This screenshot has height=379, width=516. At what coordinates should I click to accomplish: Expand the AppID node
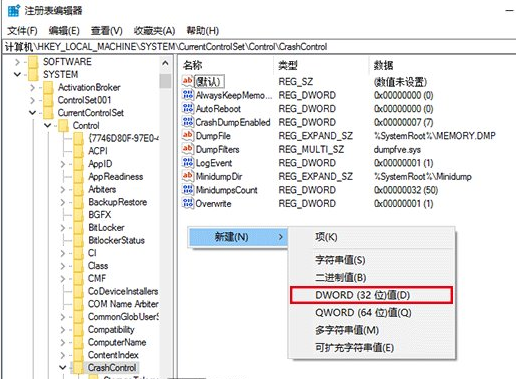[63, 164]
